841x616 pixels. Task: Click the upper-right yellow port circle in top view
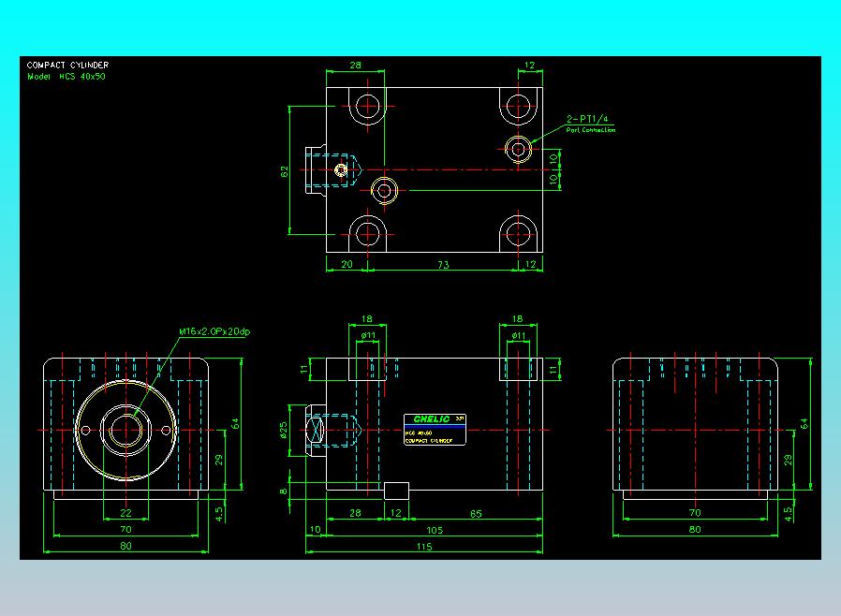(x=518, y=149)
